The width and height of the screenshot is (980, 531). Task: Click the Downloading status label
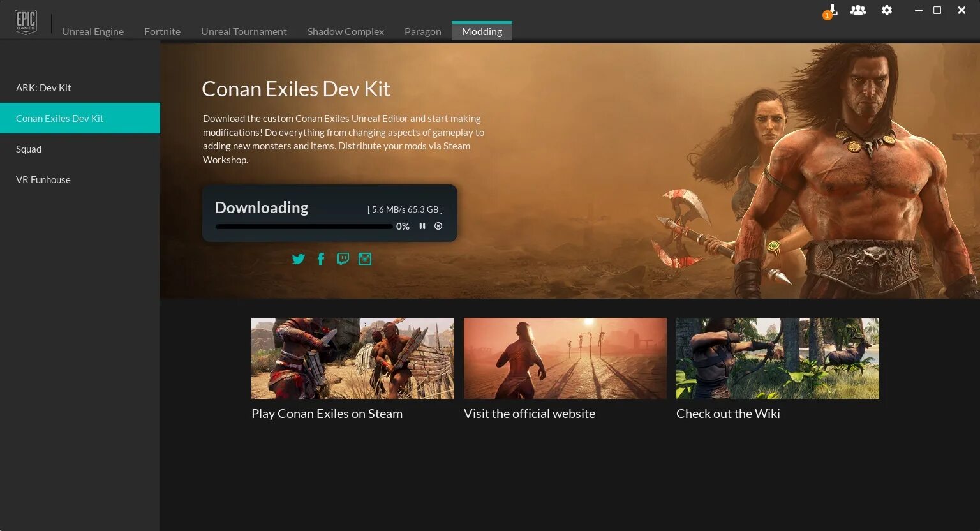262,207
